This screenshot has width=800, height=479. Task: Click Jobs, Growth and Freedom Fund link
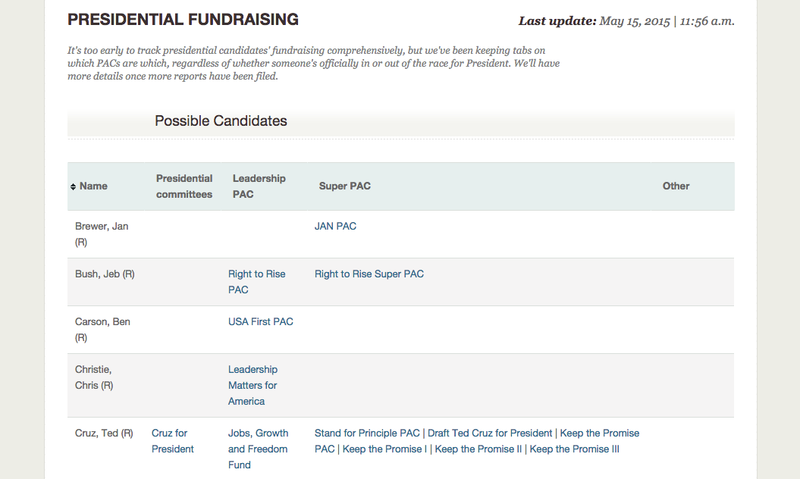(x=258, y=449)
